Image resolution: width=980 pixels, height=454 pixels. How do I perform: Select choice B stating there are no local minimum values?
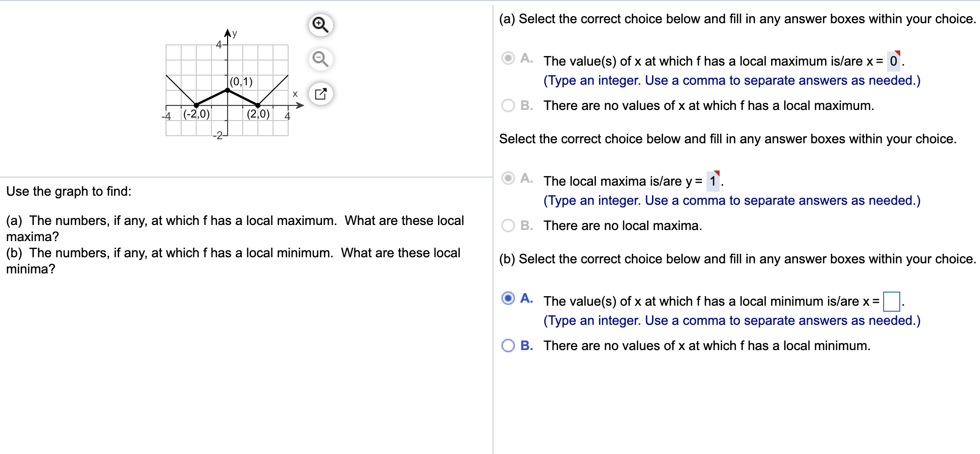pyautogui.click(x=508, y=345)
